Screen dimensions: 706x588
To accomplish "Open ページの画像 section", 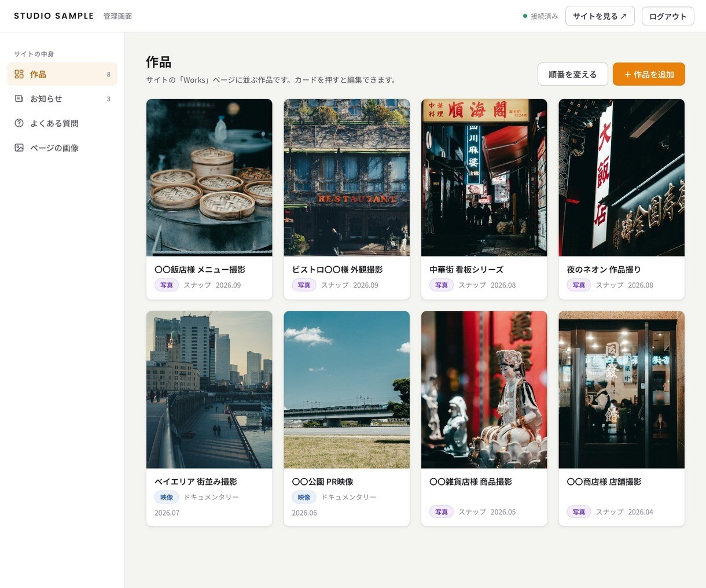I will (x=62, y=148).
